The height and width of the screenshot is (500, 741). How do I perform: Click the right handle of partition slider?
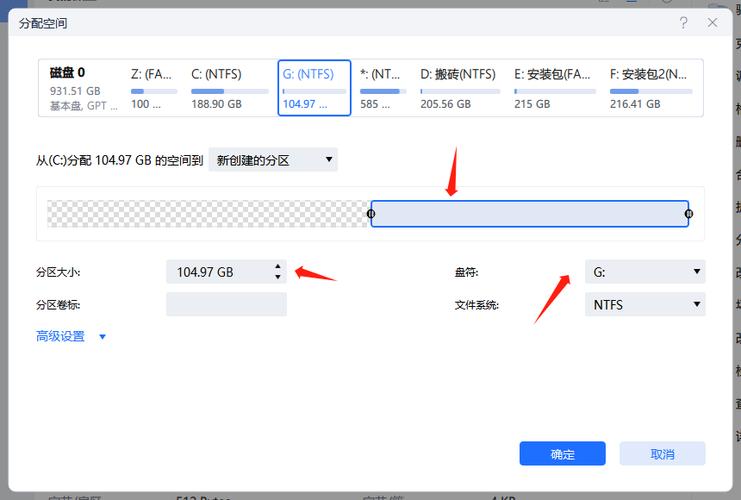point(689,214)
